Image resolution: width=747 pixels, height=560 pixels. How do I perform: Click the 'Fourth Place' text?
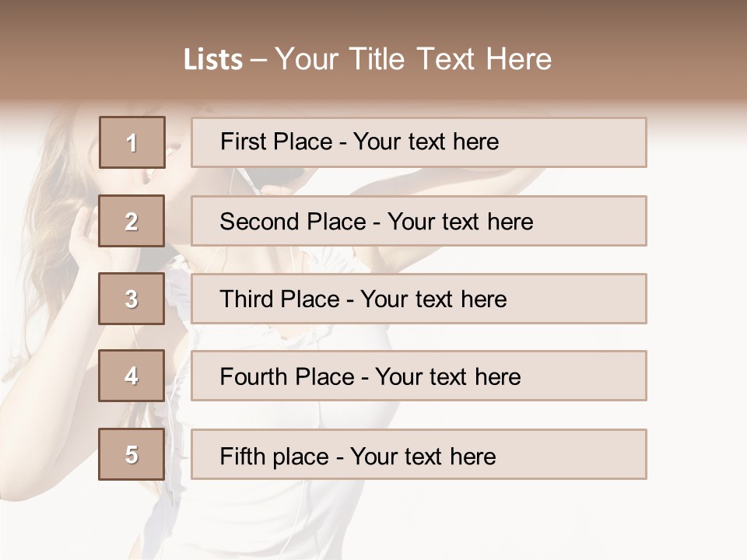(286, 377)
